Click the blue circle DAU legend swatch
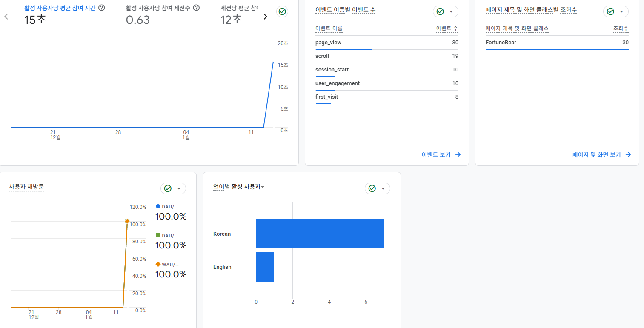Viewport: 644px width, 328px height. [x=158, y=206]
